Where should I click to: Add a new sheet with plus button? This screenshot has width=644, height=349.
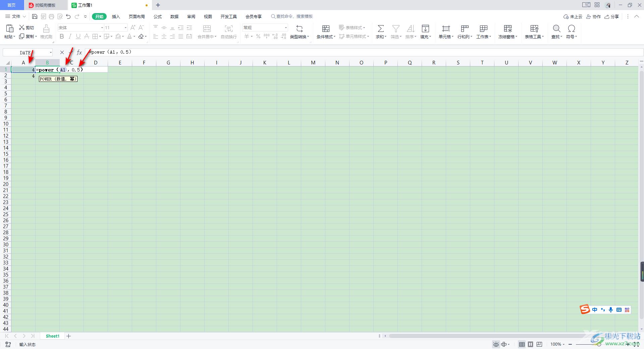click(x=68, y=336)
